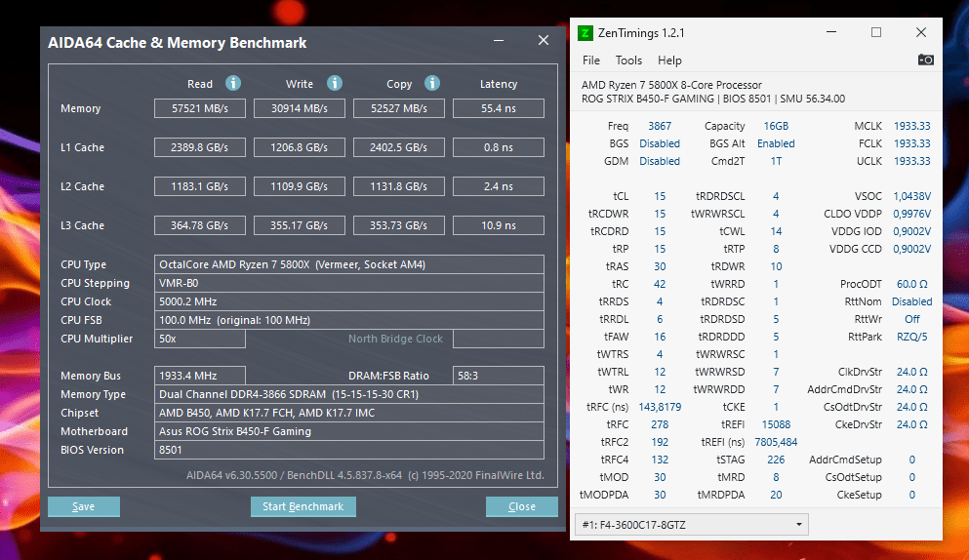The height and width of the screenshot is (560, 969).
Task: Click the L3 Cache Read 364.78 GB/s field
Action: (200, 225)
